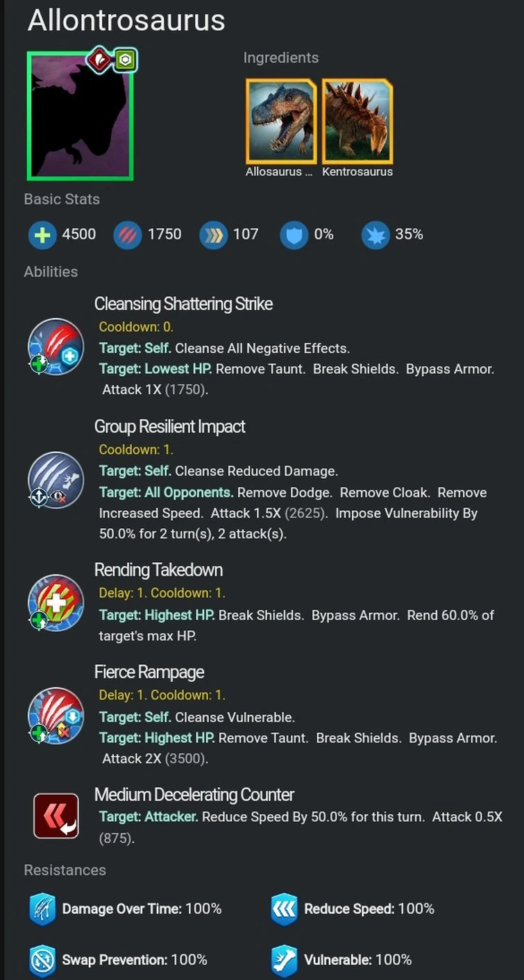Select the Fierce Rampage ability icon
Screen dimensions: 524x980
[56, 715]
